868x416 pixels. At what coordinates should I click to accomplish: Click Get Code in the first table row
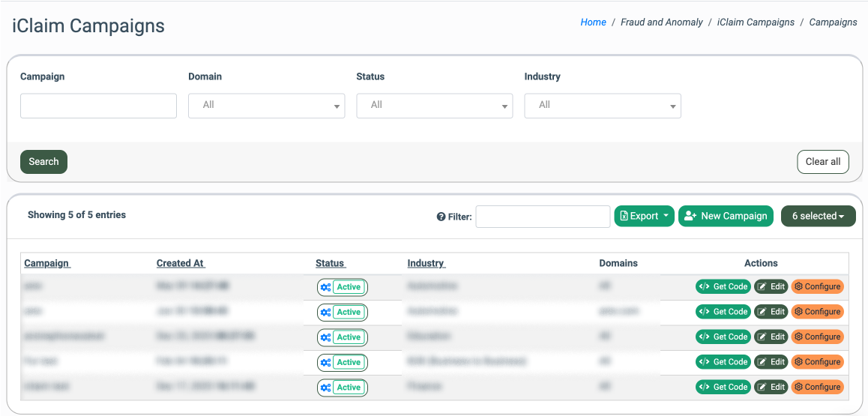point(723,286)
